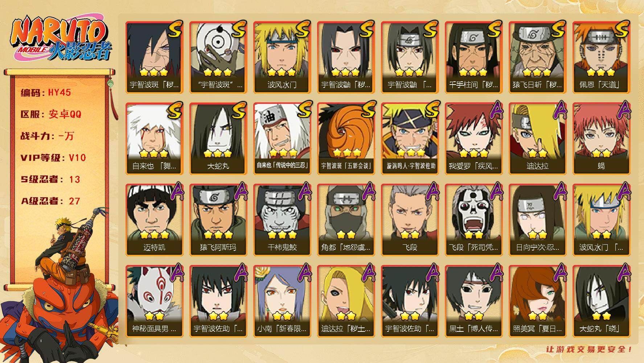Choose the 宇智波斑「五影会谈」 masked card
Image resolution: width=644 pixels, height=363 pixels.
coord(346,139)
